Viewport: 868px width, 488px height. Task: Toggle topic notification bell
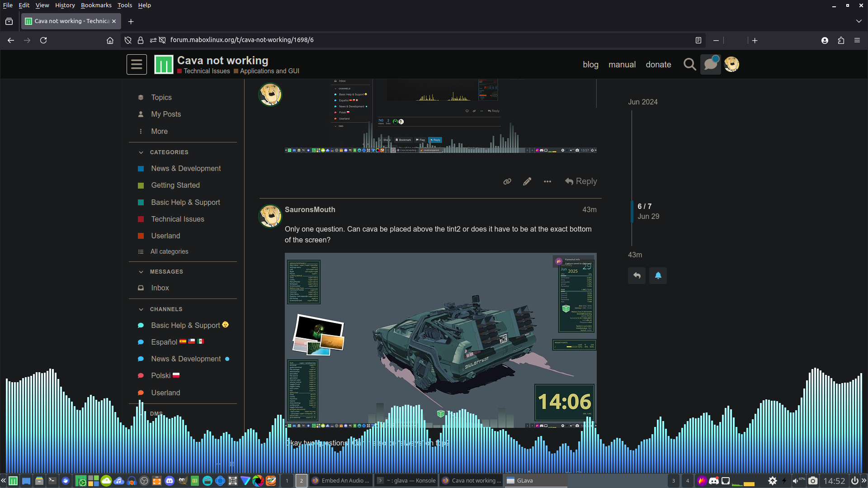[x=658, y=275]
